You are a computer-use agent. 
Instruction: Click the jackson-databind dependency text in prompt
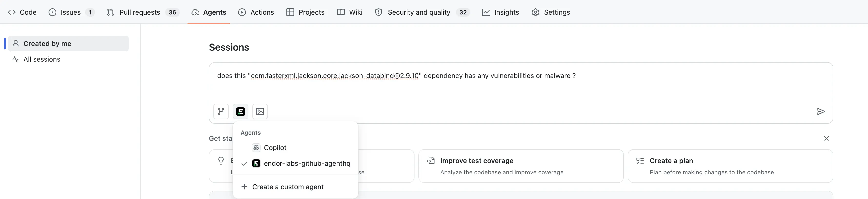[335, 76]
